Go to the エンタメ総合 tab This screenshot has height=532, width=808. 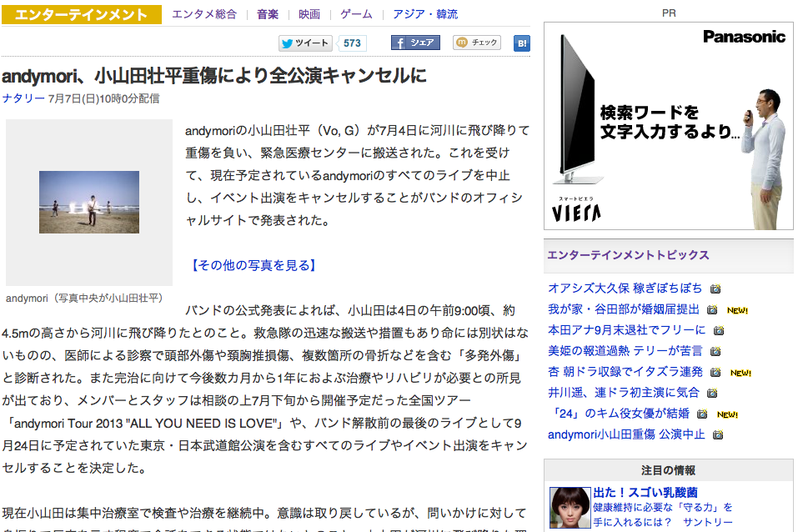[204, 14]
